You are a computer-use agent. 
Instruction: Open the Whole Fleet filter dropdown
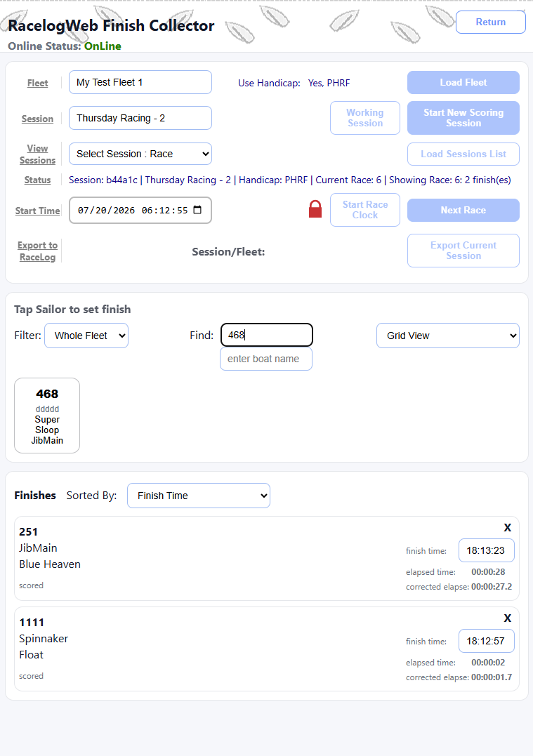click(86, 336)
